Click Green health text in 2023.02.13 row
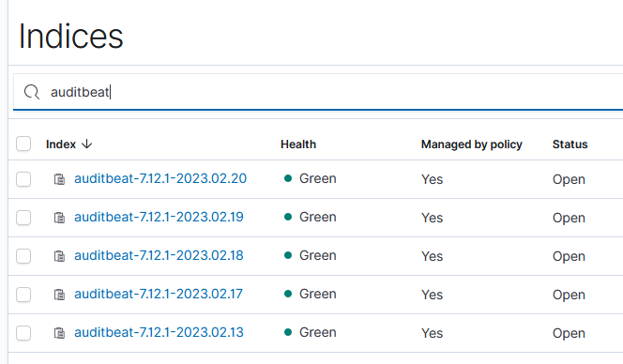Viewport: 623px width, 364px height. [318, 332]
